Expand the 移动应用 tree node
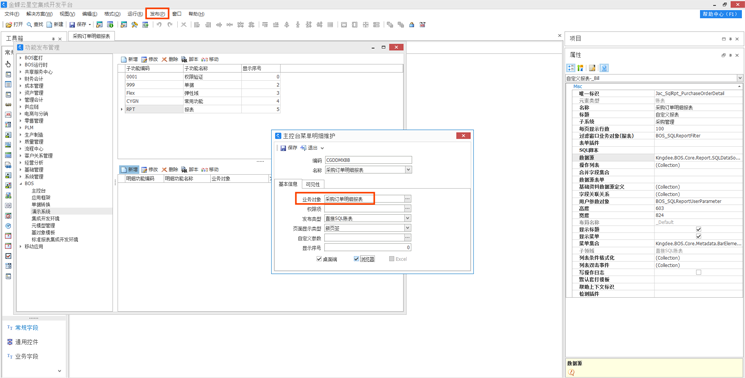745x378 pixels. point(21,246)
